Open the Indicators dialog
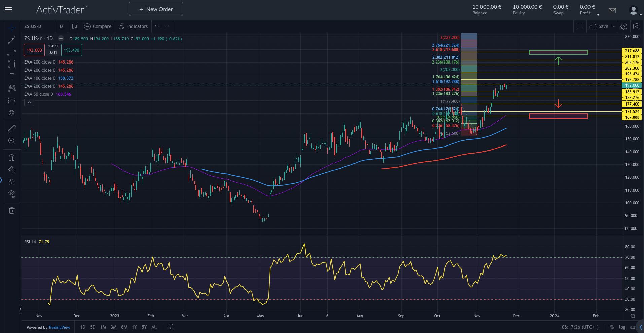 134,26
